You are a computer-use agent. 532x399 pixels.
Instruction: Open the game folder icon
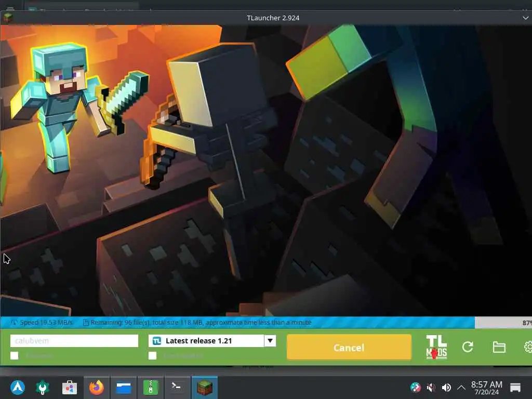(x=499, y=347)
